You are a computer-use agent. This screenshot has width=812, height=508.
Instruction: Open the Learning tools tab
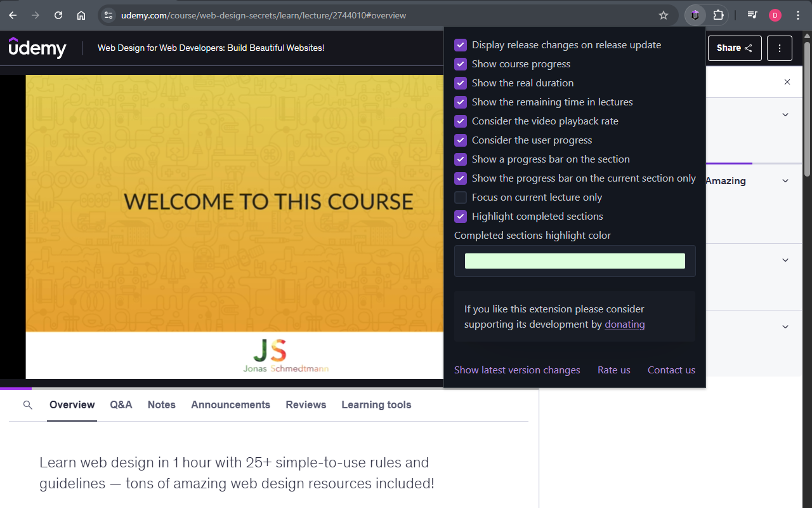coord(376,404)
